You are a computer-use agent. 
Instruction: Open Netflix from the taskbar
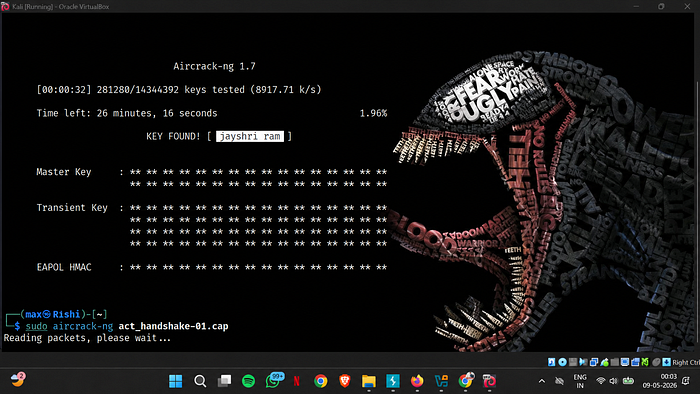tap(296, 381)
